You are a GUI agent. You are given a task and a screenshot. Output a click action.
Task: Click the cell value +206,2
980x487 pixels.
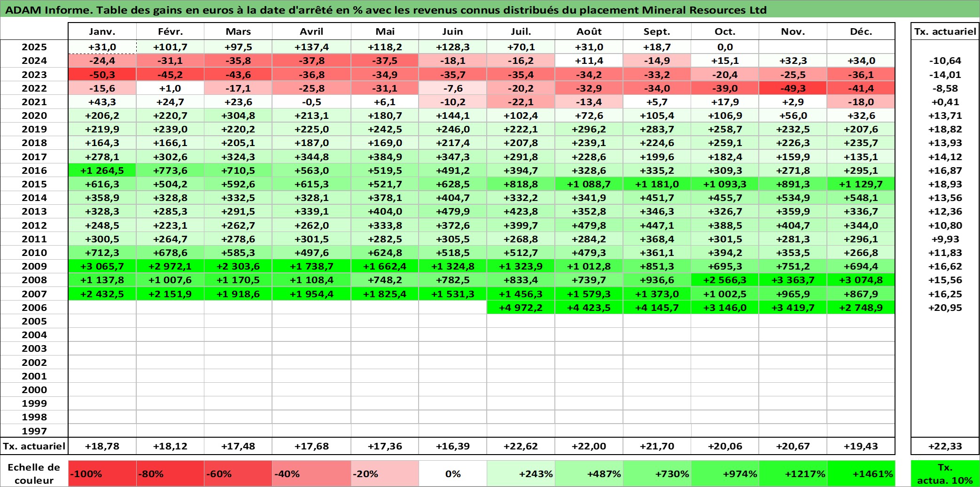coord(102,116)
